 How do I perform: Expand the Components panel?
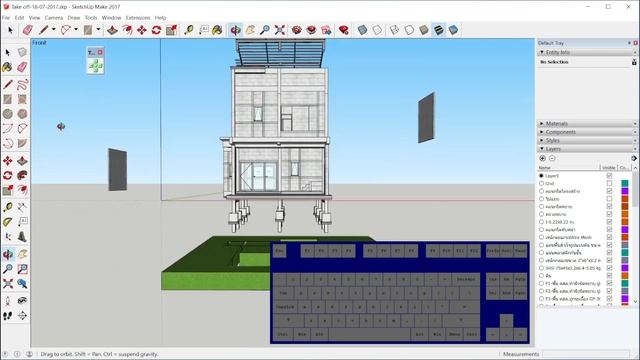[542, 132]
